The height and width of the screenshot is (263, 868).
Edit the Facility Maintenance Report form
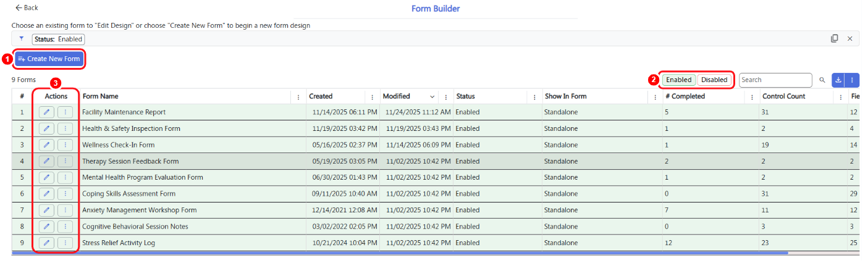coord(46,112)
